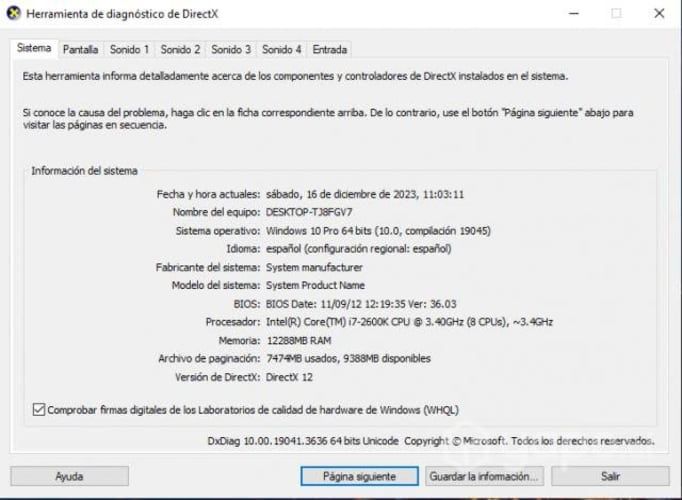This screenshot has width=682, height=500.
Task: Click the computer name DESKTOP-TJ8FGV7 text
Action: click(x=309, y=212)
